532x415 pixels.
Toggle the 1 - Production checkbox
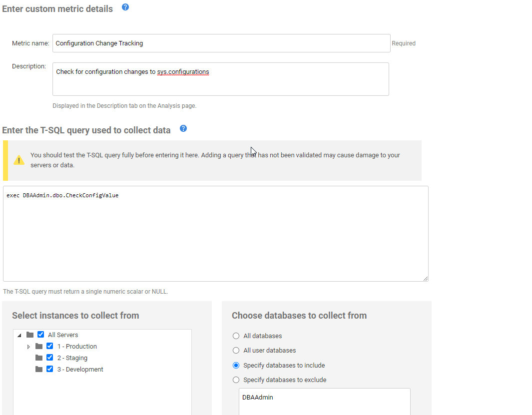50,347
